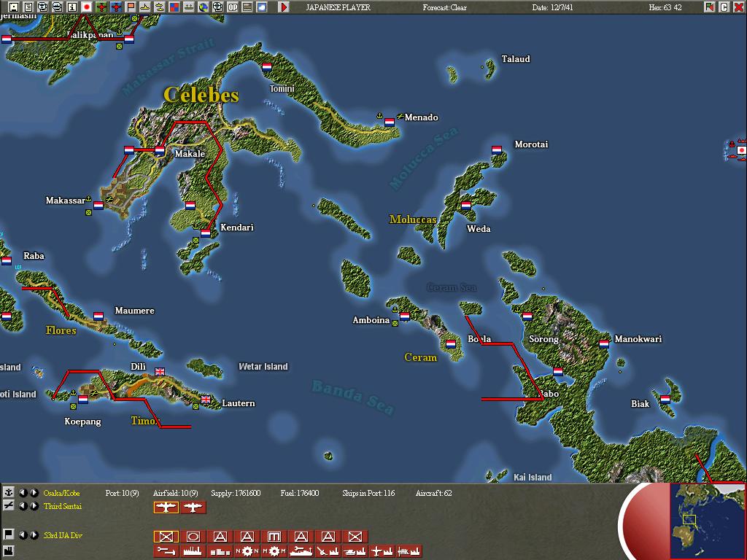Click the weather cloud toolbar icon
747x560 pixels.
tap(262, 7)
